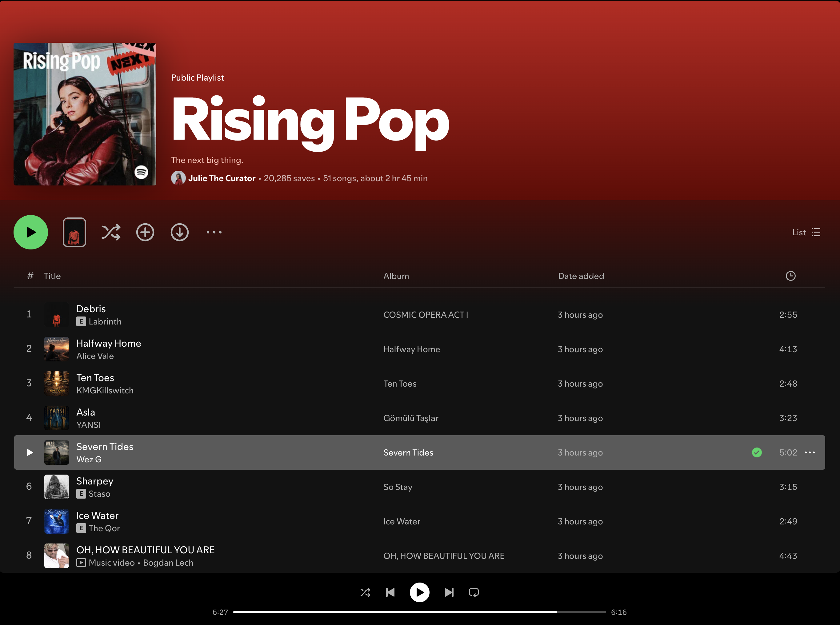The width and height of the screenshot is (840, 625).
Task: Click the Ice Water cover thumbnail
Action: pos(57,521)
